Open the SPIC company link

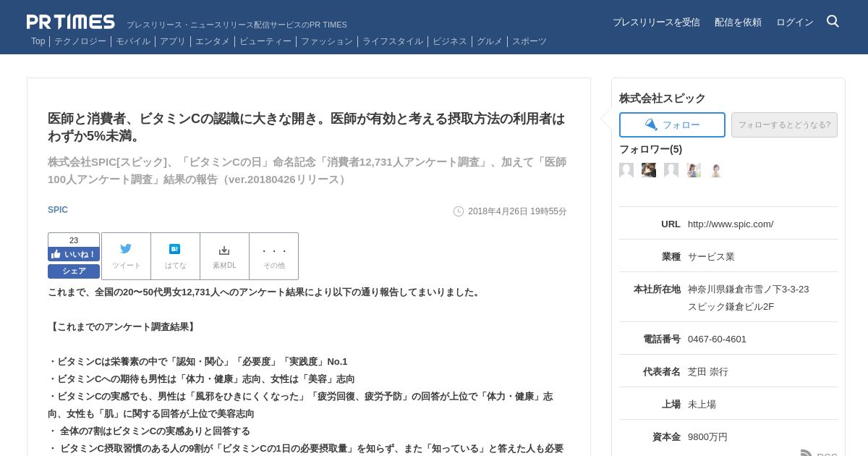(58, 210)
